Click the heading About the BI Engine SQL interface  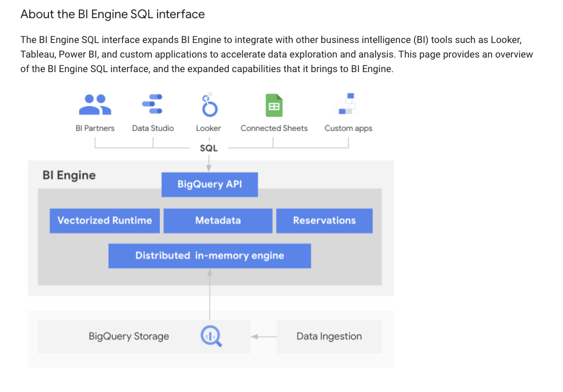(x=112, y=14)
